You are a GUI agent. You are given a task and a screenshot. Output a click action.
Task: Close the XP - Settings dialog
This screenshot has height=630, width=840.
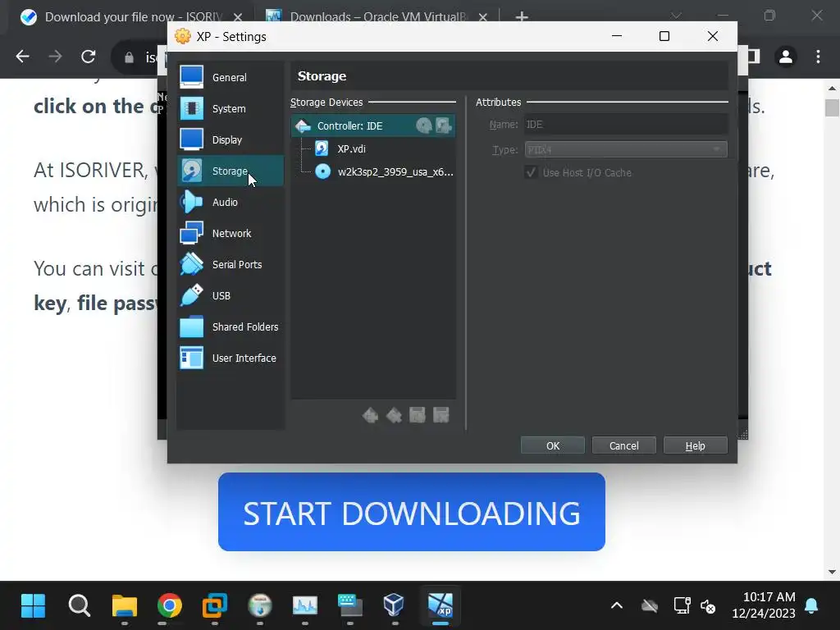coord(713,36)
